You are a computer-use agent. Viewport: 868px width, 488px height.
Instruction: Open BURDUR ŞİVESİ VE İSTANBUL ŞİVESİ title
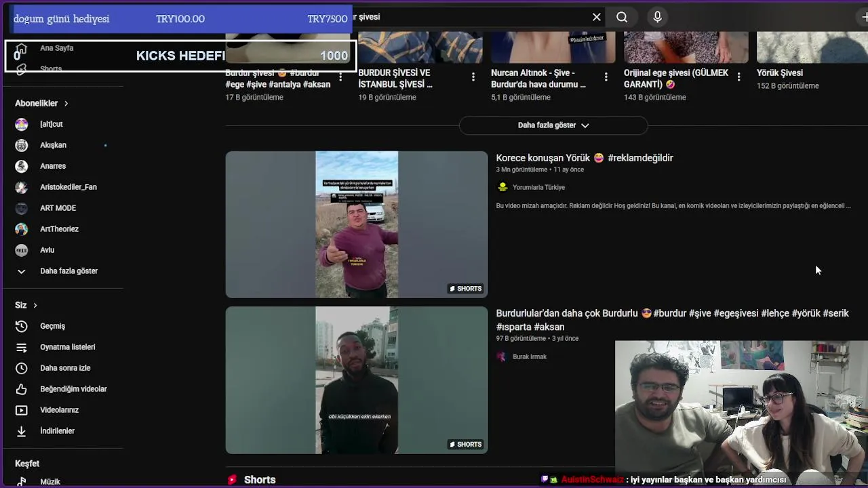point(395,79)
